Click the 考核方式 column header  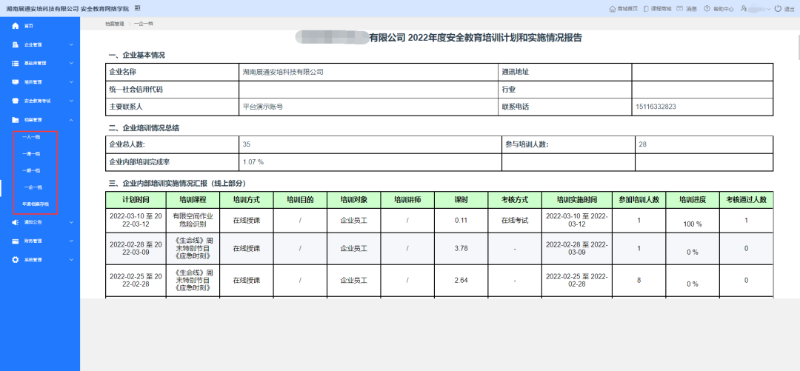click(515, 200)
